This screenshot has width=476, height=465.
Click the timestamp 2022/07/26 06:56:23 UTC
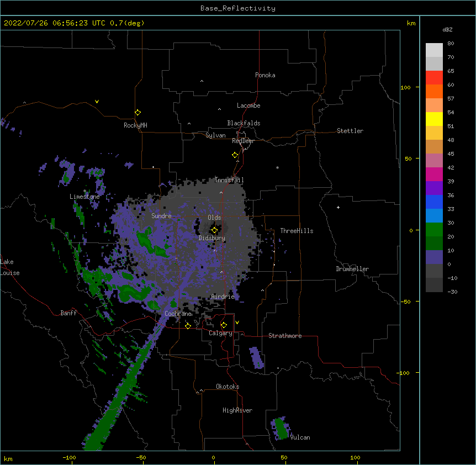tap(55, 23)
